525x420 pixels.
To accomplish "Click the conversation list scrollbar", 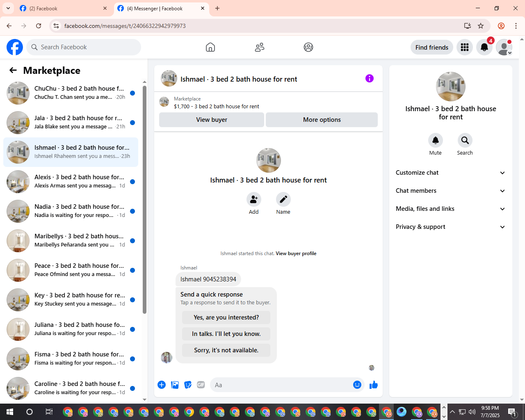I will tap(144, 199).
